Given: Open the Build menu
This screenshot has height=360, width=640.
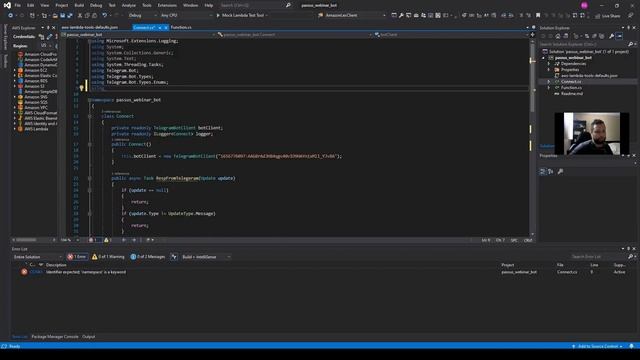Looking at the screenshot, I should (x=79, y=5).
